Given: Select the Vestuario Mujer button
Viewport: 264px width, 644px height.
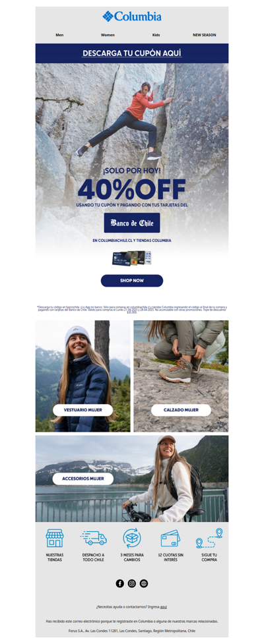Looking at the screenshot, I should coord(82,410).
